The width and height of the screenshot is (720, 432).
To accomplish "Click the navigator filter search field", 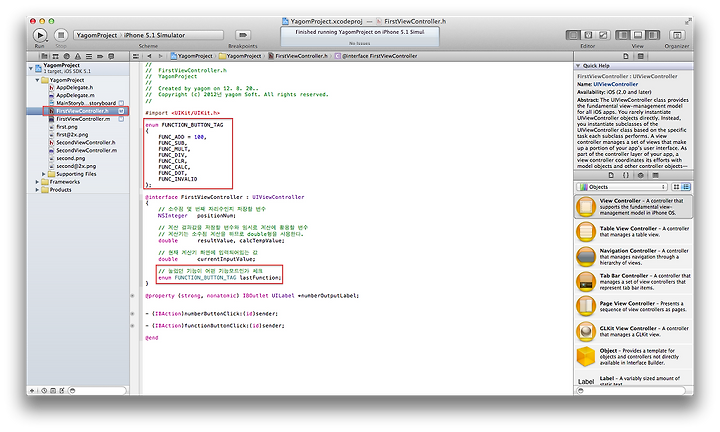I will 97,391.
